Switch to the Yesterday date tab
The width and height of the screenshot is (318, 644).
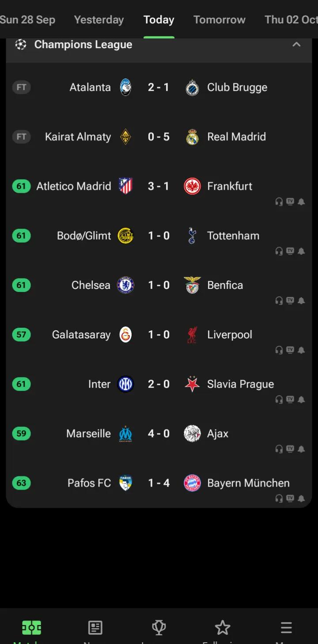[x=99, y=20]
